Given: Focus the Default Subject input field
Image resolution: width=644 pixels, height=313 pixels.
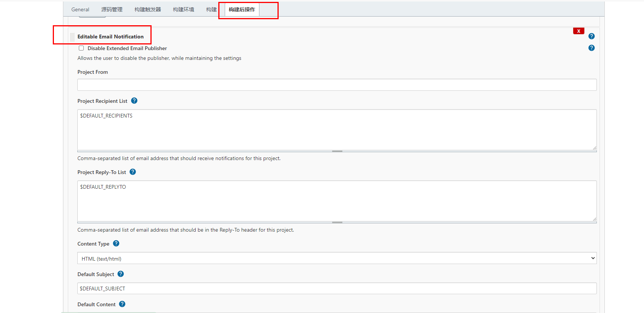Looking at the screenshot, I should point(337,289).
